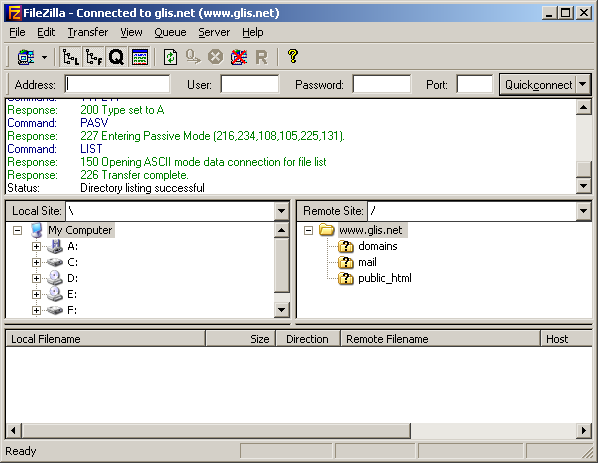Open the Quickconnect history dropdown arrow
Viewport: 598px width, 463px height.
pos(583,85)
